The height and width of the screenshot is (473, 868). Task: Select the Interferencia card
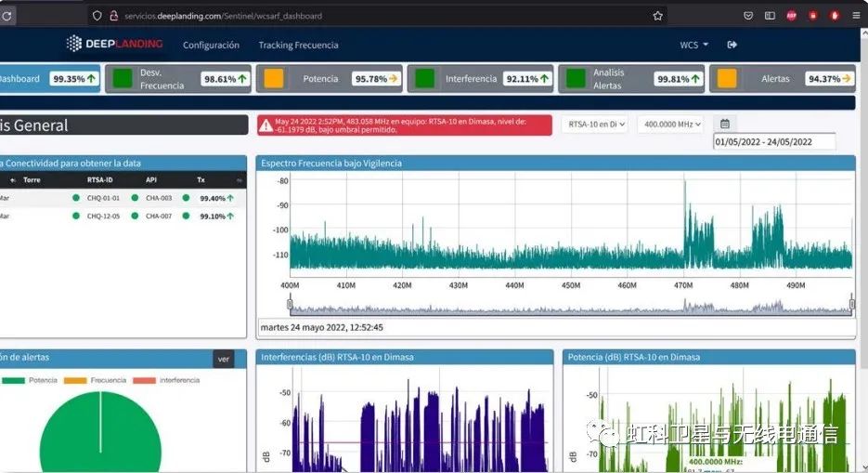pyautogui.click(x=481, y=79)
